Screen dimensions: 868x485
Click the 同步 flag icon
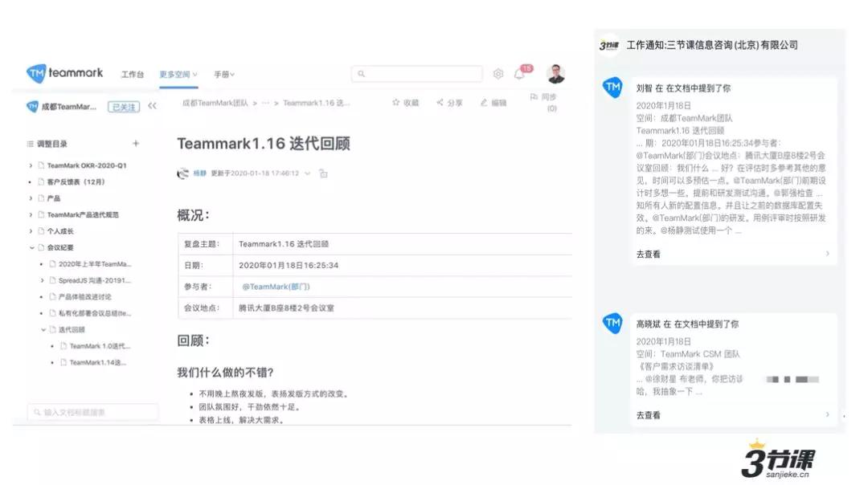coord(534,97)
